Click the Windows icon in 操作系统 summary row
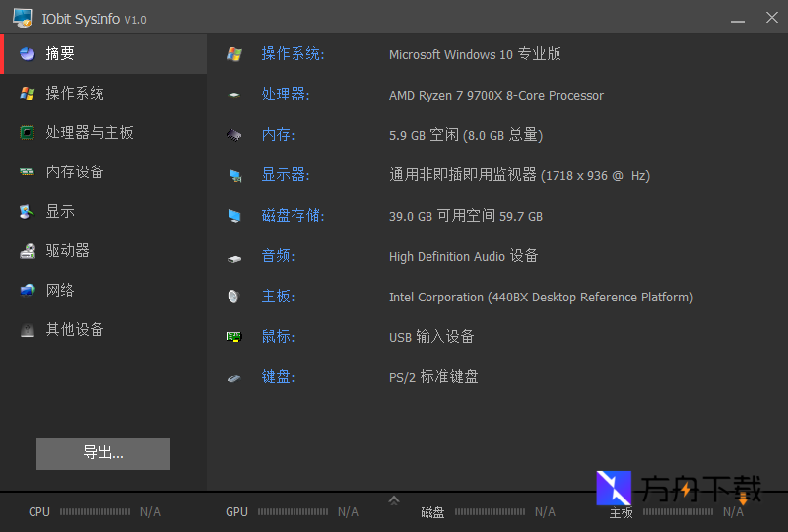788x532 pixels. coord(234,54)
